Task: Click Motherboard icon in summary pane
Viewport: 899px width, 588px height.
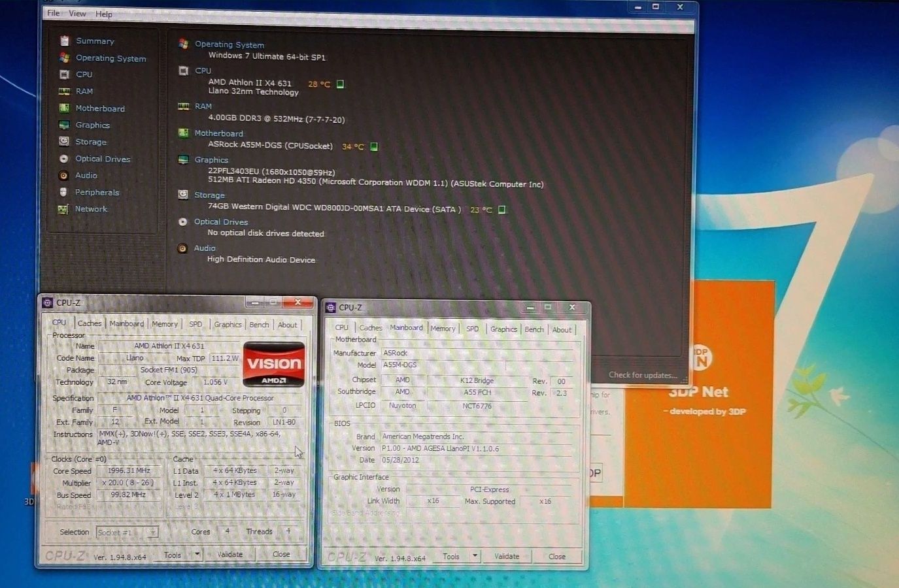Action: coord(184,133)
